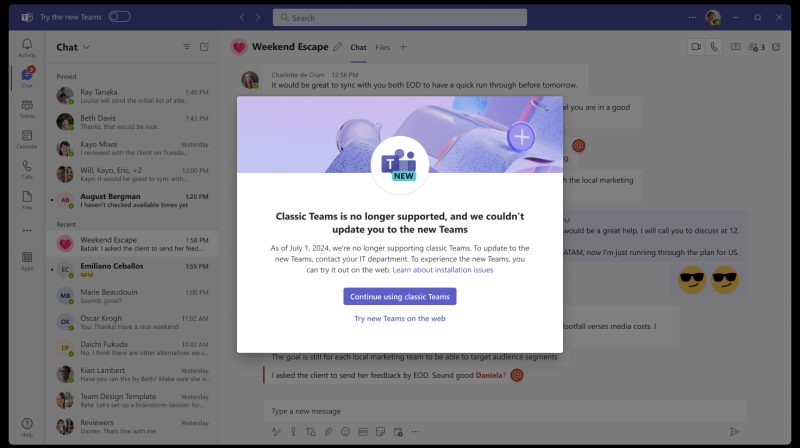Open the Daichi Fukuda chat

pyautogui.click(x=132, y=348)
